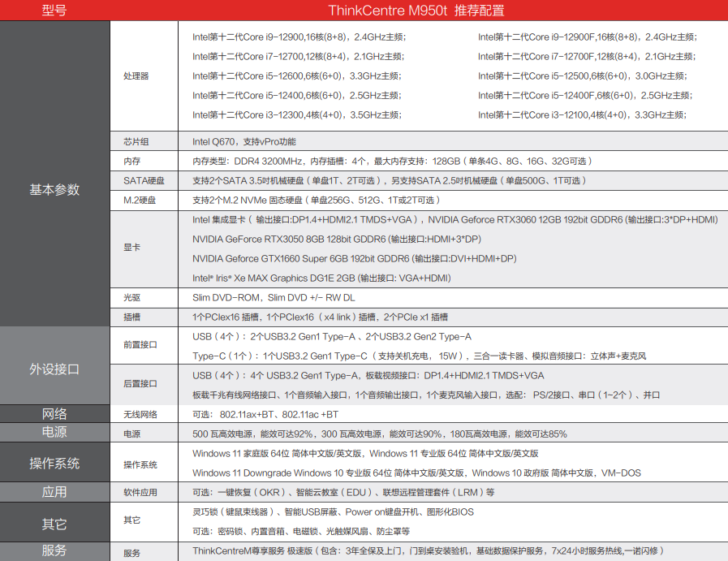
Task: Select the 'Windows 11 家庭版 64位' line
Action: pyautogui.click(x=365, y=454)
